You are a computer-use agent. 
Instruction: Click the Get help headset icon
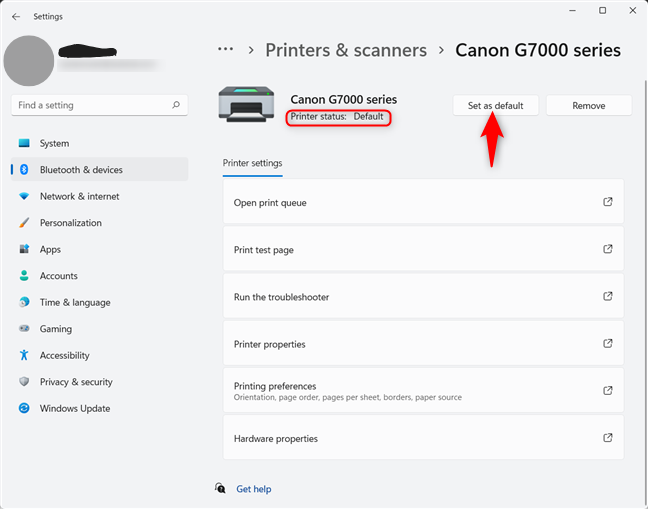coord(220,488)
